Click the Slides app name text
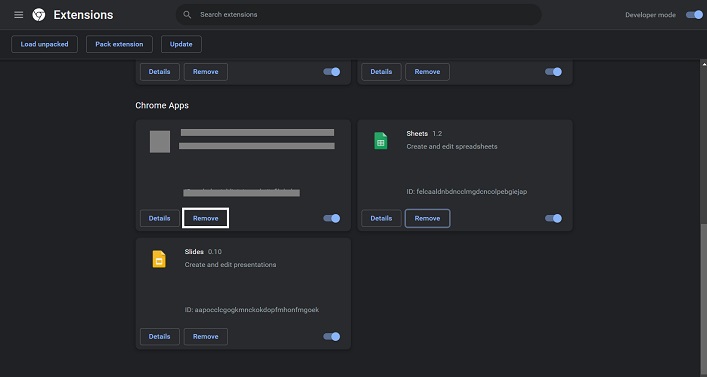707x377 pixels. pyautogui.click(x=194, y=252)
